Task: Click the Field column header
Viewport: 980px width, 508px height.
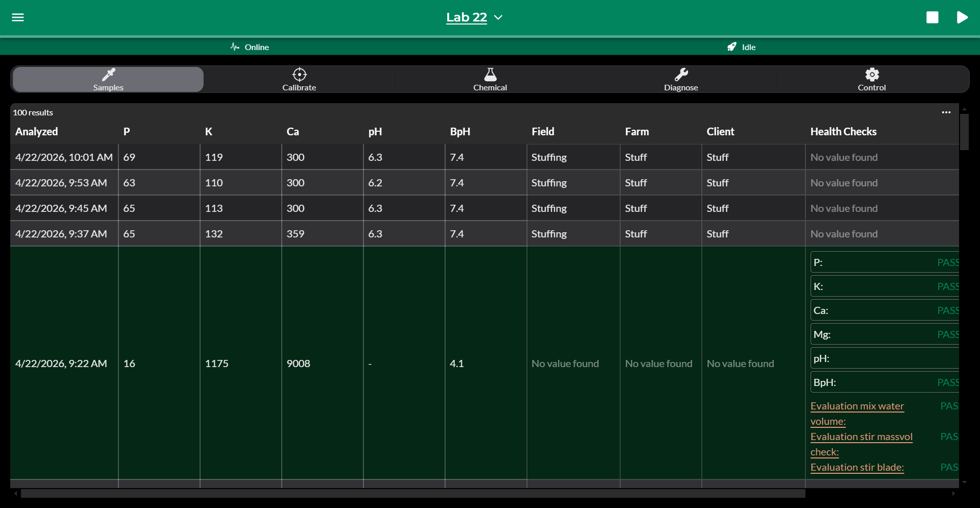Action: coord(543,132)
